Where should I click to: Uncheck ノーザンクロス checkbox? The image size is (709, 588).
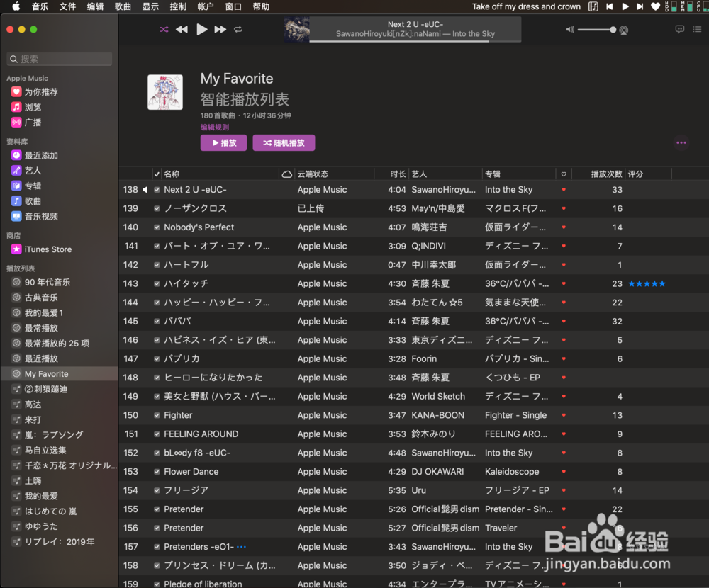coord(157,209)
